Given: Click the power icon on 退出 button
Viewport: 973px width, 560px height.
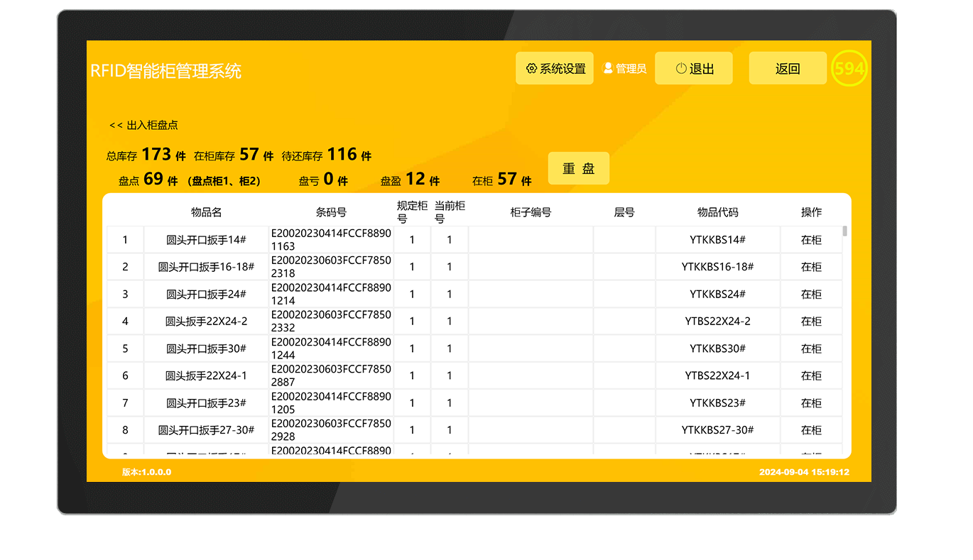Looking at the screenshot, I should pyautogui.click(x=681, y=69).
